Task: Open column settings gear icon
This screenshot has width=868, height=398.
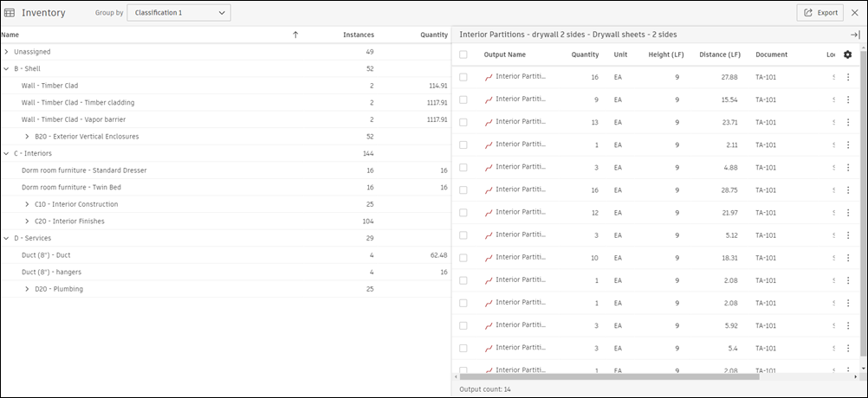Action: point(847,55)
